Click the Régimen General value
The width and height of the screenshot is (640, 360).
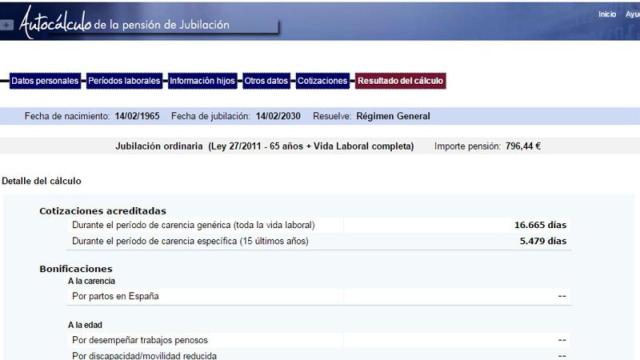coord(393,116)
